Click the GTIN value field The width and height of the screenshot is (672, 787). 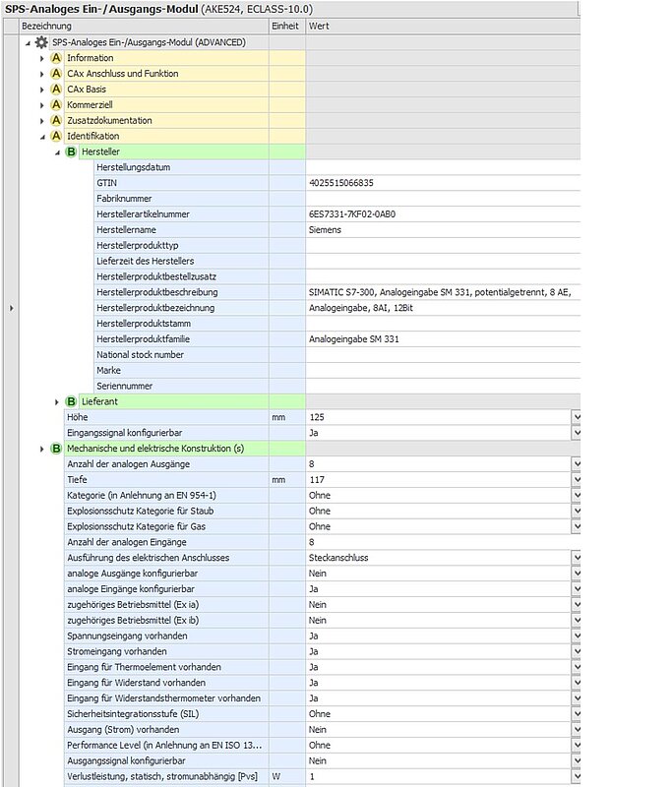(x=438, y=183)
